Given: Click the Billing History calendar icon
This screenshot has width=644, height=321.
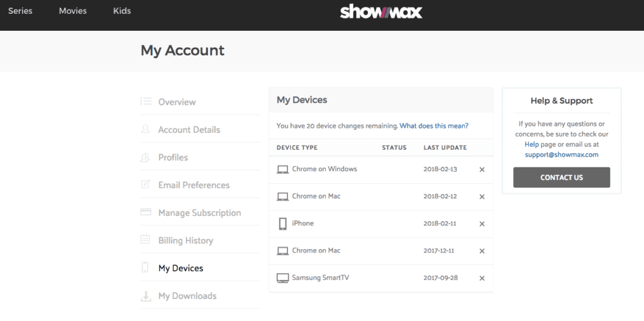Looking at the screenshot, I should pos(145,240).
